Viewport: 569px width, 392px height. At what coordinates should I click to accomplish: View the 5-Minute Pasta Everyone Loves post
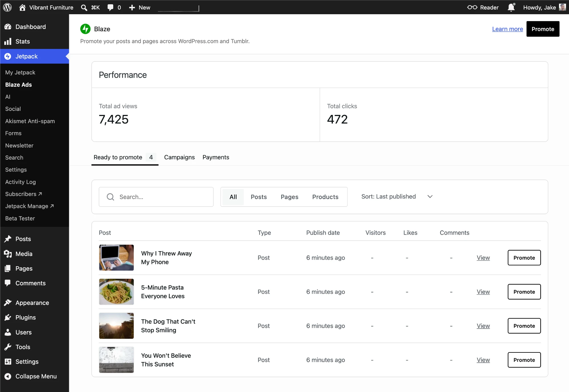pyautogui.click(x=483, y=292)
